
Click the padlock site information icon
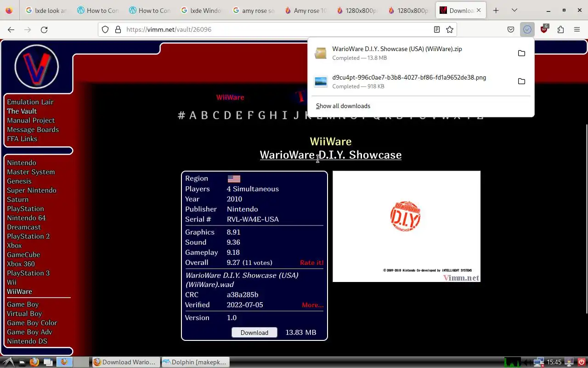pos(118,29)
